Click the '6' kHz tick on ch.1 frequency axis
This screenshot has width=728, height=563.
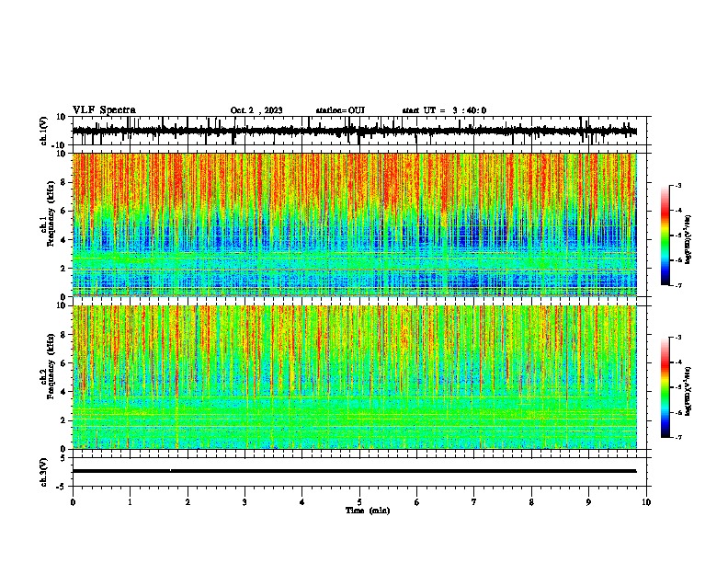point(63,212)
